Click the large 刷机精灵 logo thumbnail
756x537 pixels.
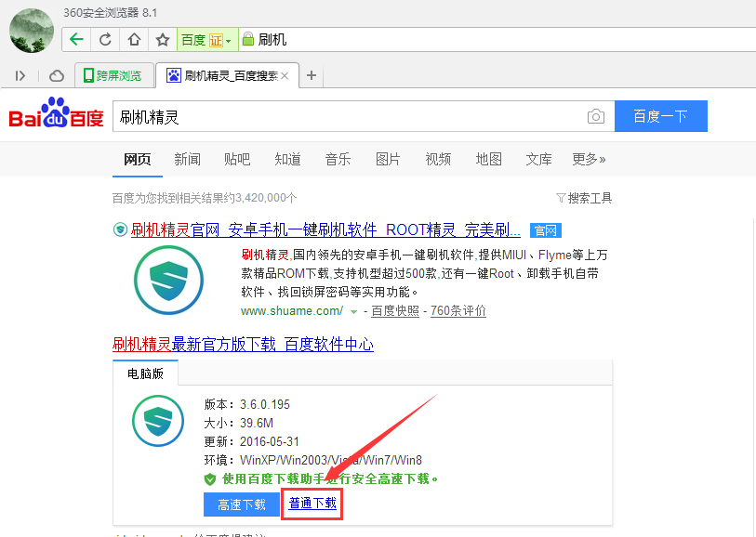[x=168, y=280]
